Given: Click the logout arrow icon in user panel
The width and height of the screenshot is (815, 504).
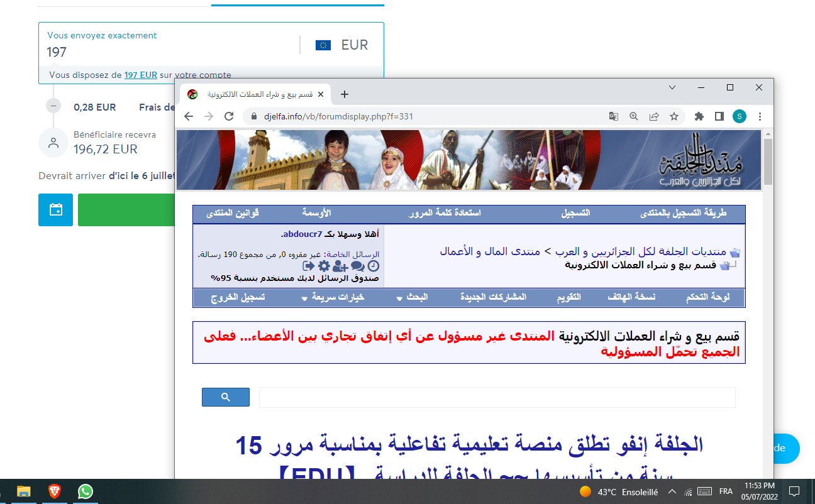Looking at the screenshot, I should pos(308,266).
